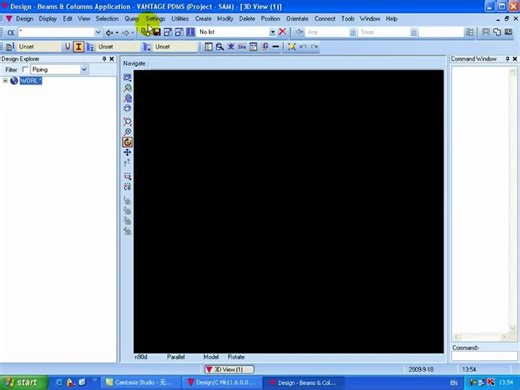The width and height of the screenshot is (520, 390).
Task: Restore saved view 1 icon
Action: [x=127, y=201]
